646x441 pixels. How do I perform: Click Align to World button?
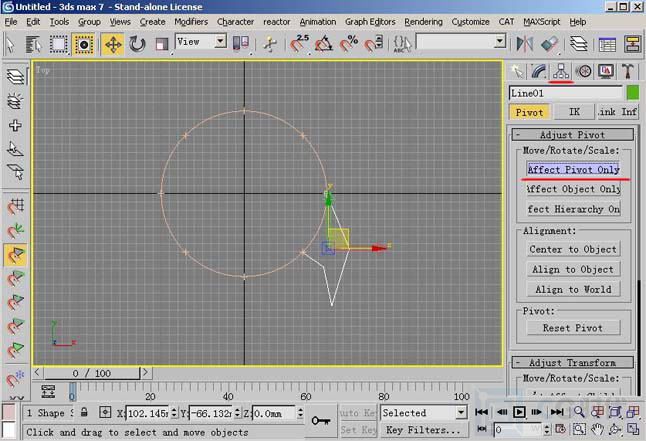point(573,289)
